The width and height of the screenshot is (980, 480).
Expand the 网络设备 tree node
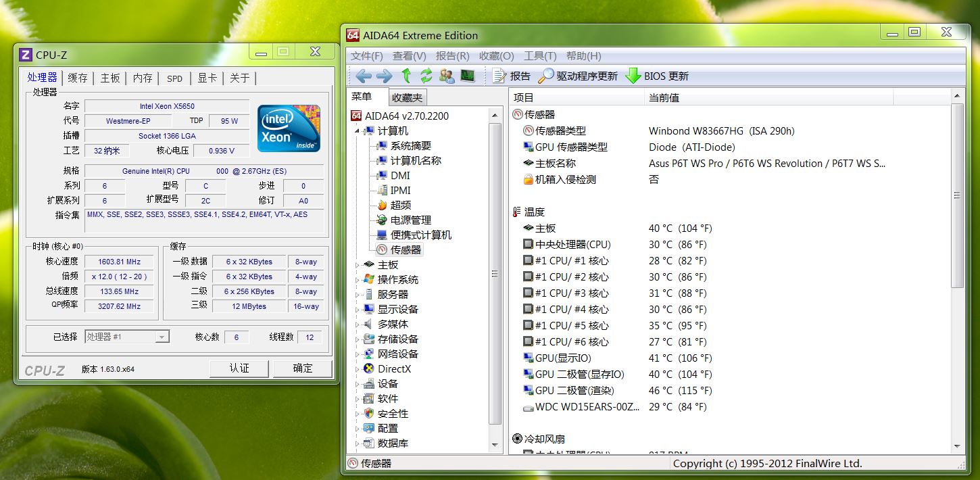358,354
